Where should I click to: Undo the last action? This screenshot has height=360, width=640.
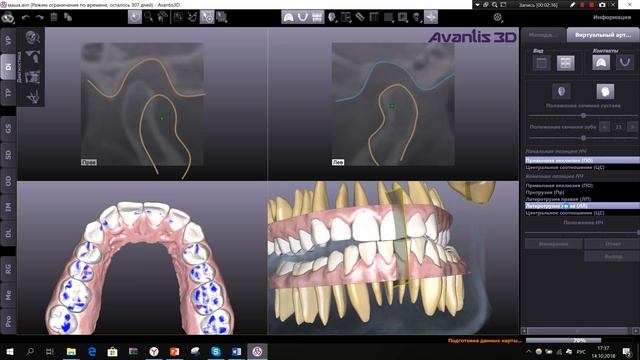point(25,18)
